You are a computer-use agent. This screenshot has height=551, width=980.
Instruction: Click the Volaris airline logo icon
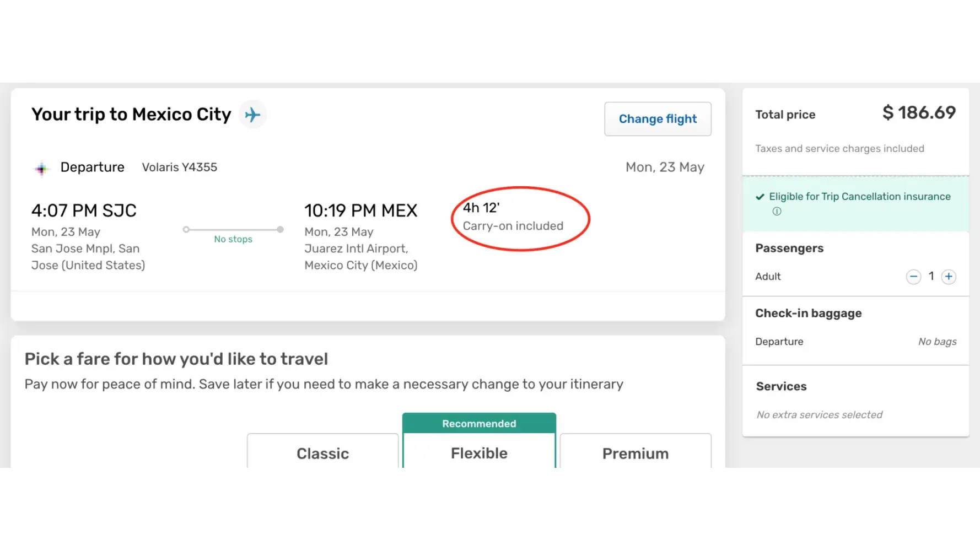(42, 169)
